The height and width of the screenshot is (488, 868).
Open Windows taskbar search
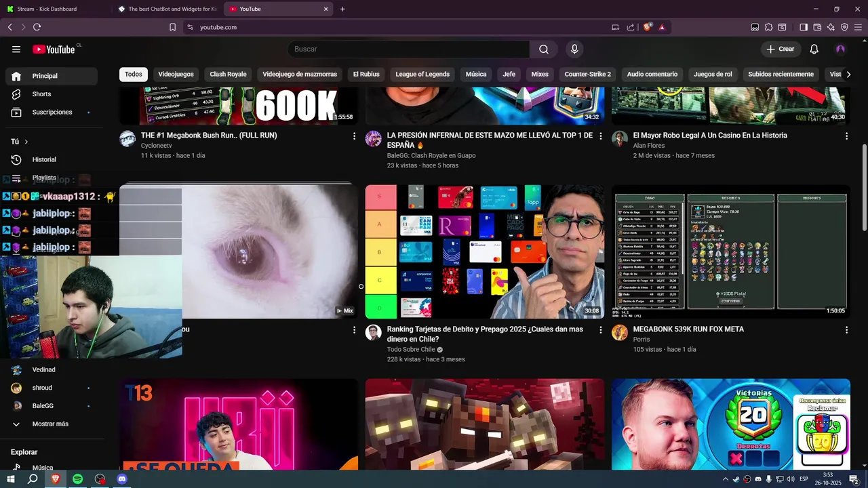click(x=33, y=479)
